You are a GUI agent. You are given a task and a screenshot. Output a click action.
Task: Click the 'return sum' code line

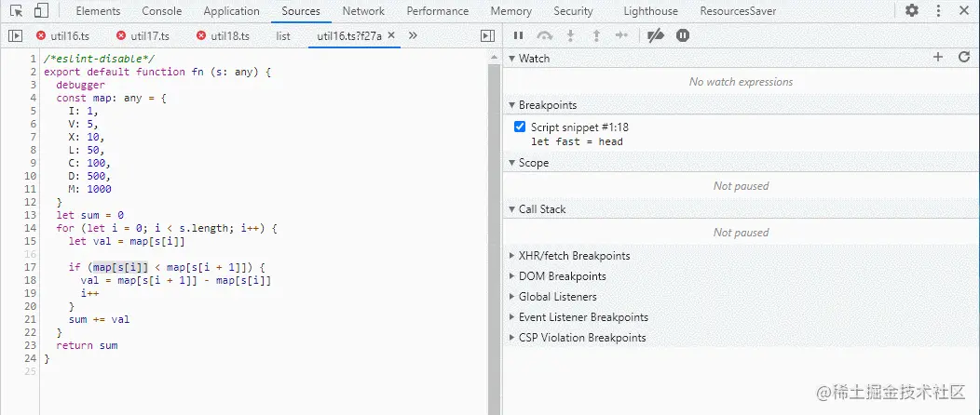[x=87, y=345]
